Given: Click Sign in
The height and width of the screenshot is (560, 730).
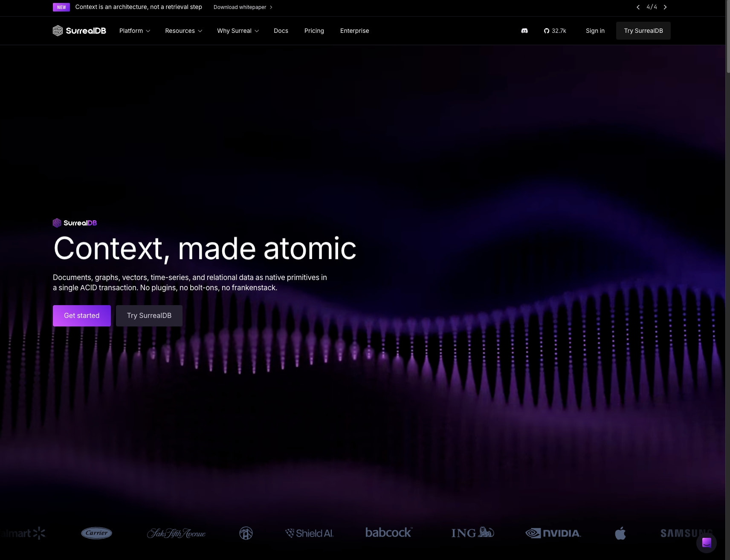Looking at the screenshot, I should [x=595, y=31].
